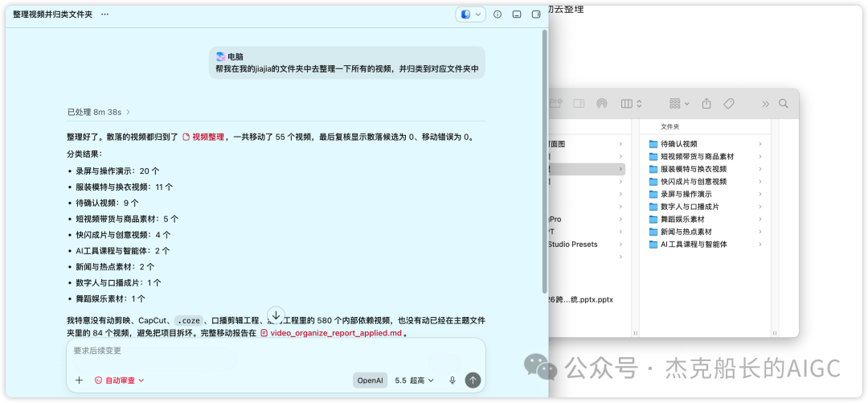Click the conversation title 整理视频并归类文件夹
The width and height of the screenshot is (868, 403).
pyautogui.click(x=52, y=14)
